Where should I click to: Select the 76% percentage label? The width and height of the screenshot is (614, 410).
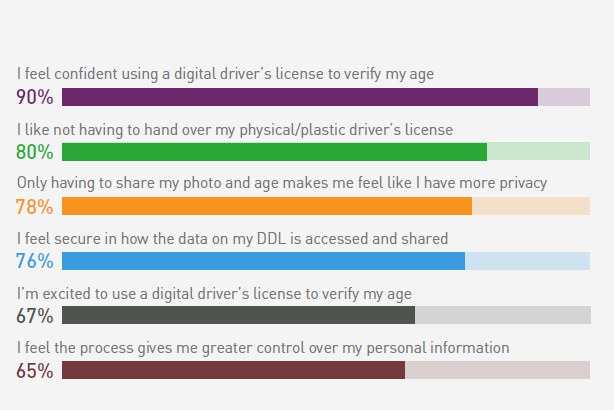(34, 261)
